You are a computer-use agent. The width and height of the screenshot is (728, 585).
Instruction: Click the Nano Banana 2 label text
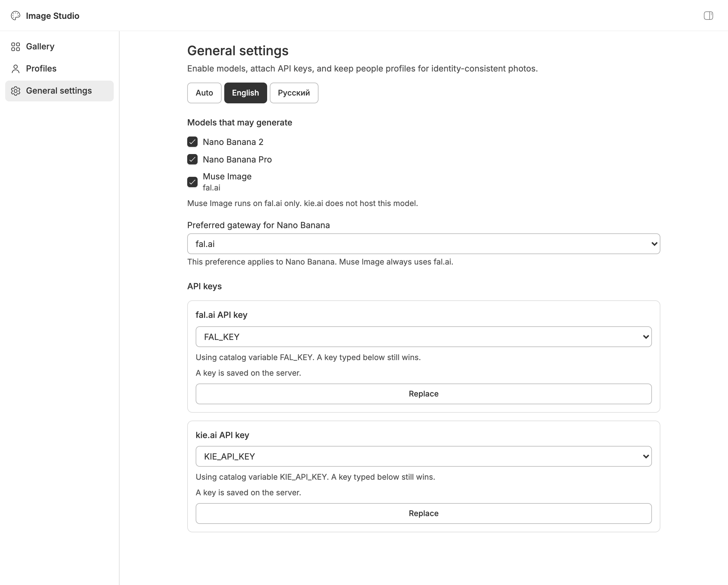(x=233, y=142)
